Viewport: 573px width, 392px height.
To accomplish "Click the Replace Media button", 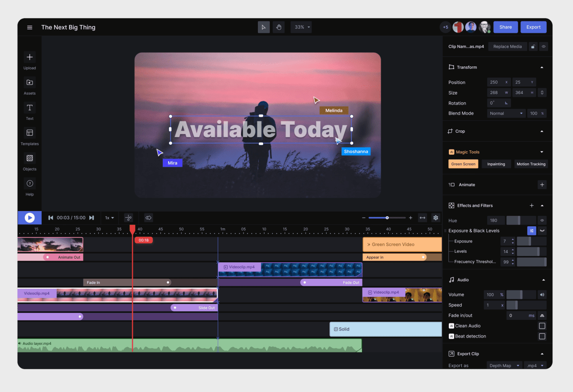I will (x=508, y=47).
